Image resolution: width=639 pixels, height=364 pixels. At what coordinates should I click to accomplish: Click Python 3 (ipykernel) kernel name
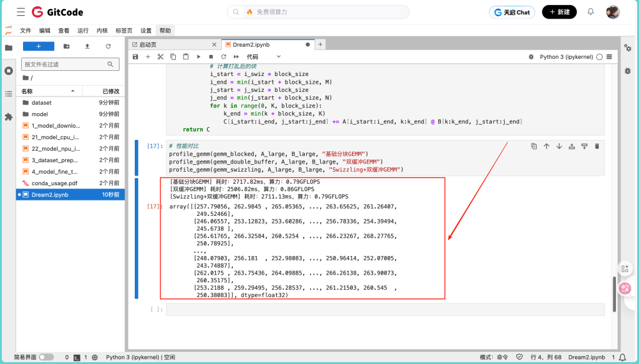[566, 57]
